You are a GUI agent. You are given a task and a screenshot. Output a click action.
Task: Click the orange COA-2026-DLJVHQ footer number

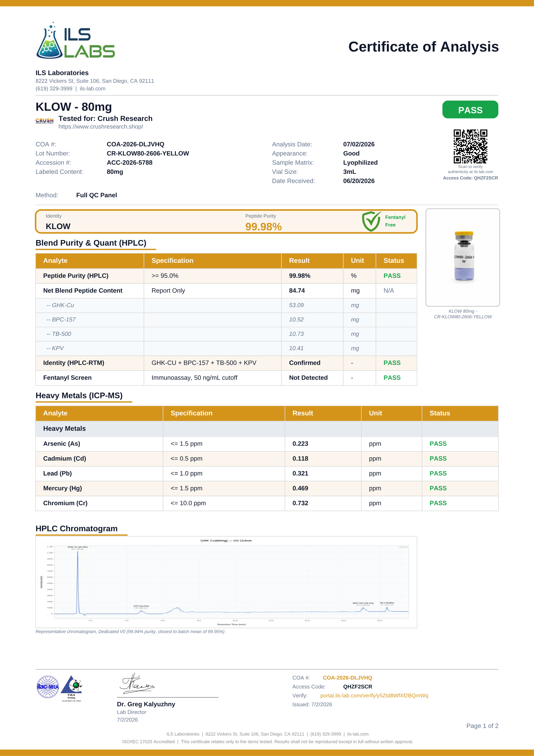click(x=347, y=678)
